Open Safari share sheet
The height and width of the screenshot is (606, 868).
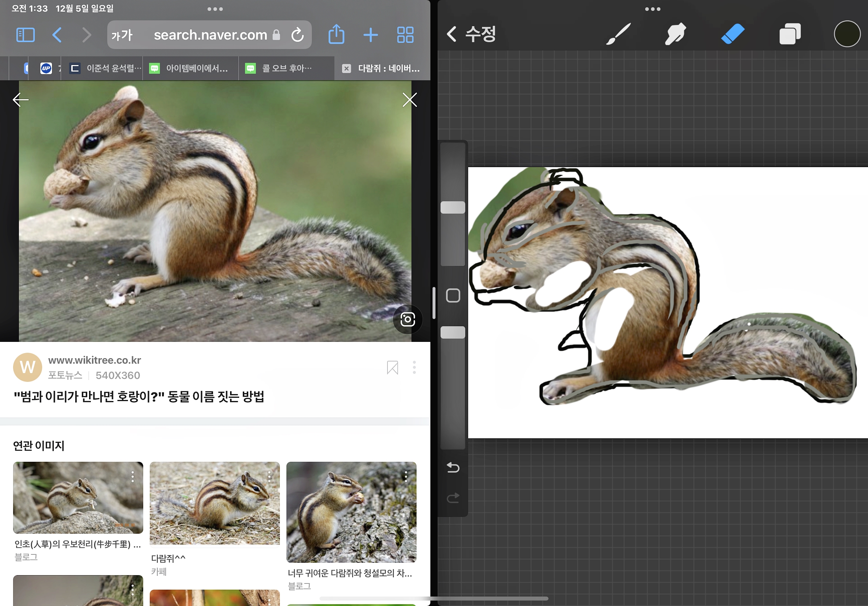pos(336,35)
